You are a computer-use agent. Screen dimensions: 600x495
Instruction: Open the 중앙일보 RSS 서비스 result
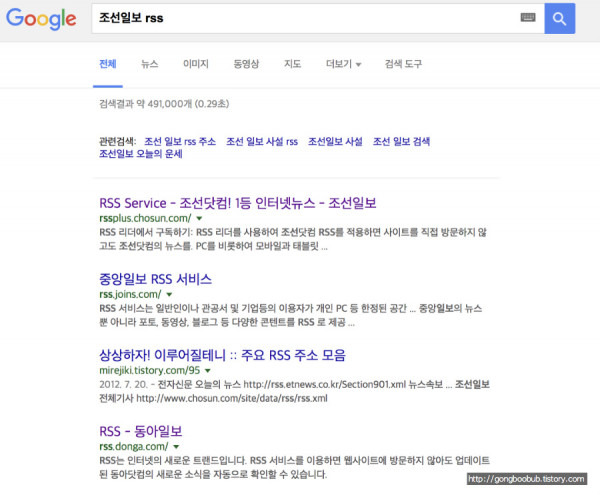(155, 279)
